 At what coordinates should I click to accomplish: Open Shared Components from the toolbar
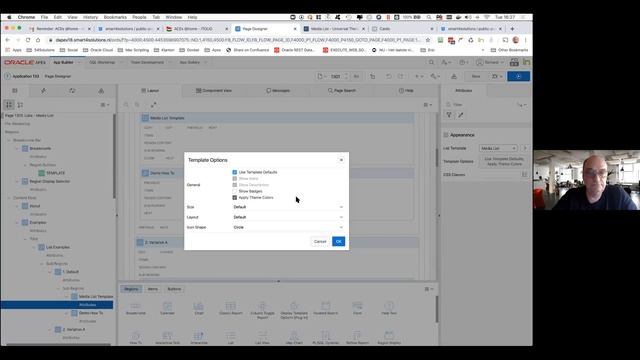point(454,76)
